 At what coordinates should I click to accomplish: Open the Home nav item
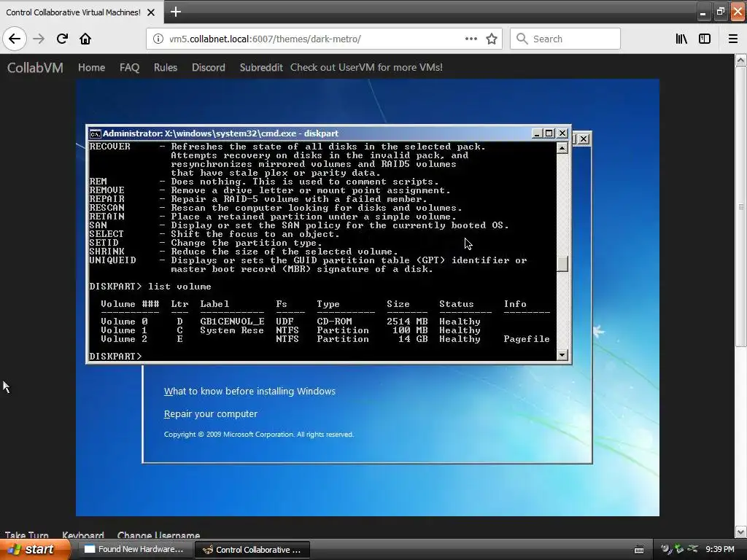[x=91, y=68]
